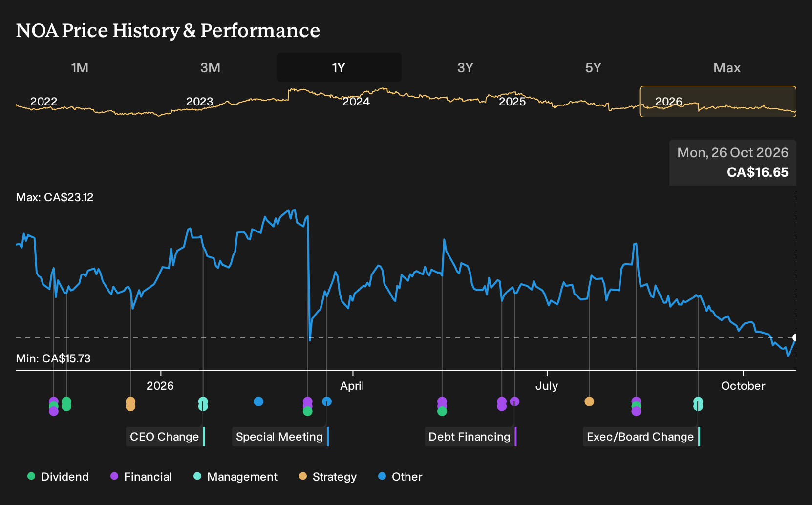The image size is (812, 505).
Task: Toggle the Other legend filter
Action: click(x=400, y=477)
